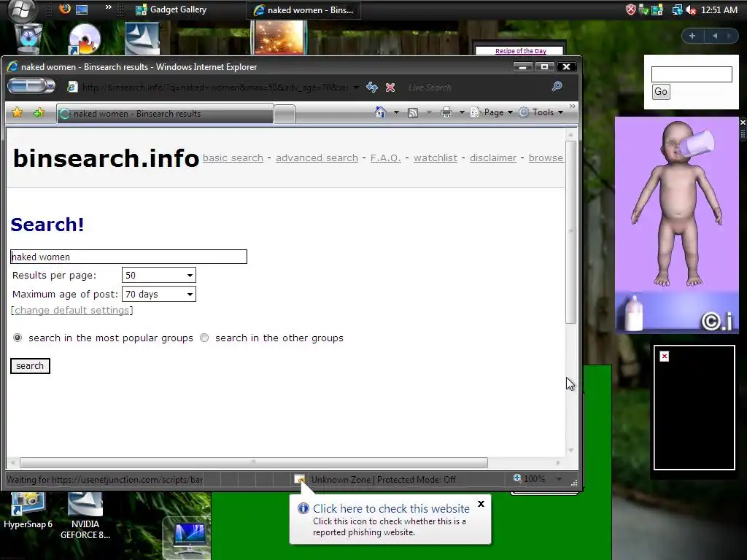Open the muted volume tray icon
Image resolution: width=747 pixels, height=560 pixels.
tap(691, 9)
